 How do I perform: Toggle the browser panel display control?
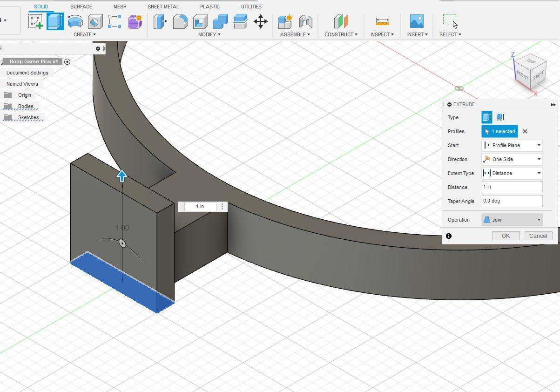pos(98,48)
